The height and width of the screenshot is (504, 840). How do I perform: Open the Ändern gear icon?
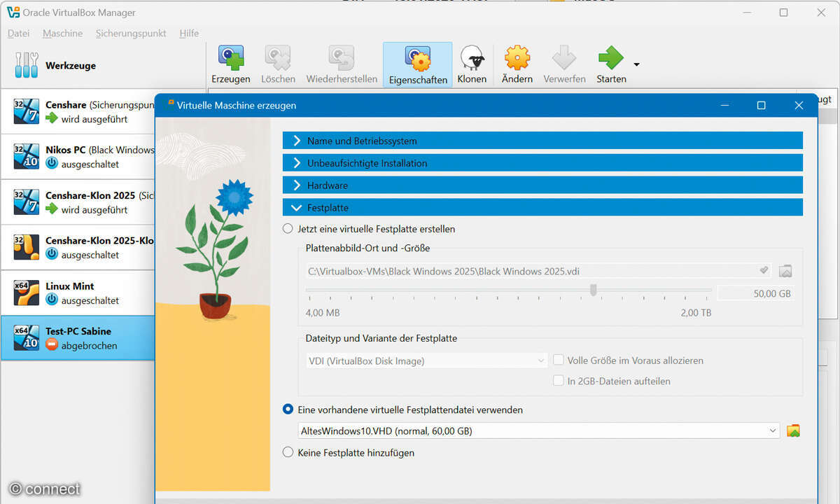[x=517, y=57]
